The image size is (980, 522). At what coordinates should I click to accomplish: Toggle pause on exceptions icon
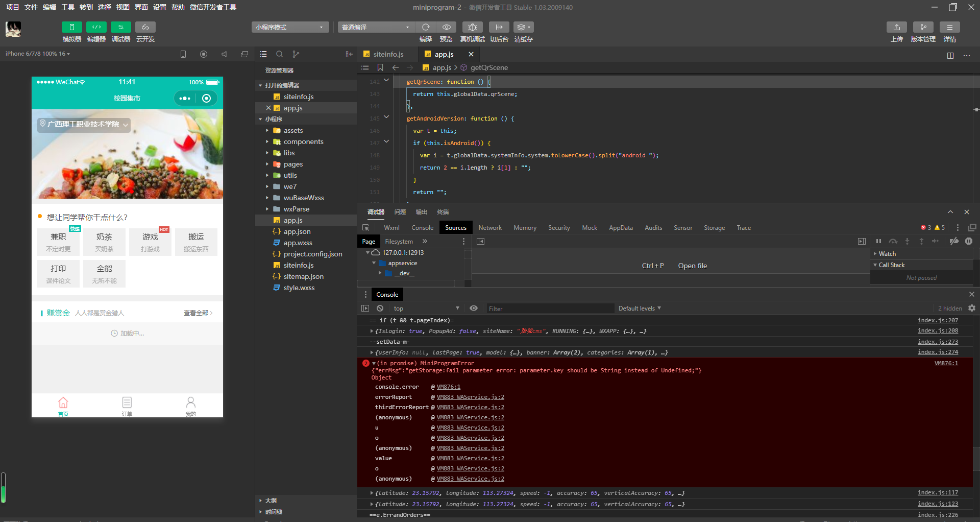tap(969, 241)
